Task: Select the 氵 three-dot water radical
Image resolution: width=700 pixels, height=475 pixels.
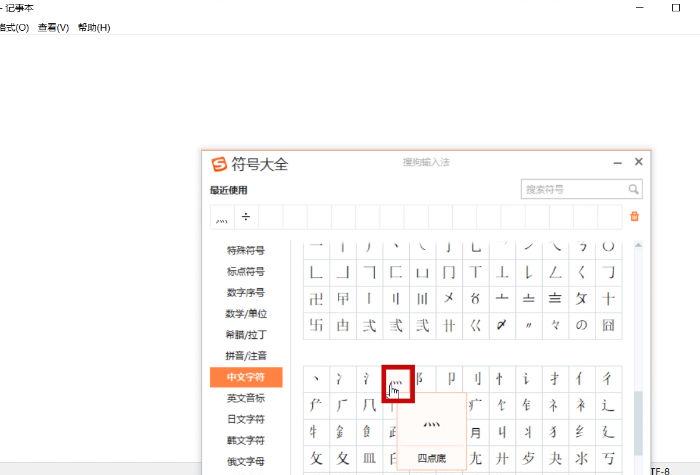Action: pos(369,379)
